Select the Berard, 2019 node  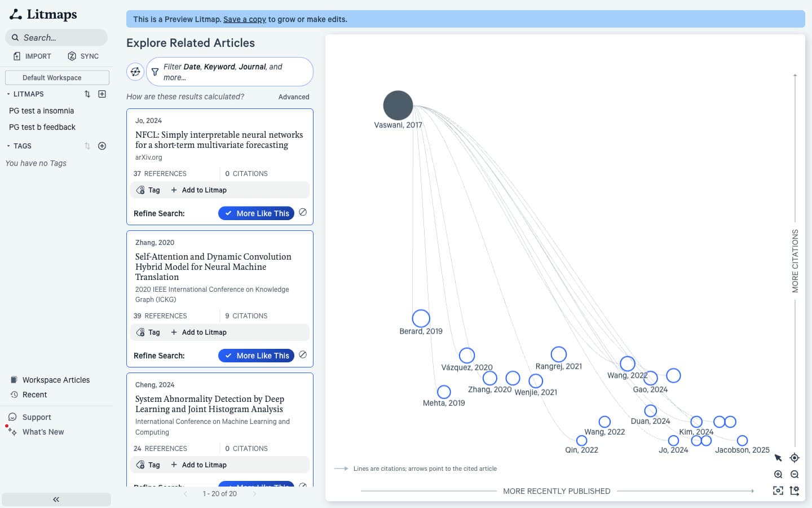(421, 318)
